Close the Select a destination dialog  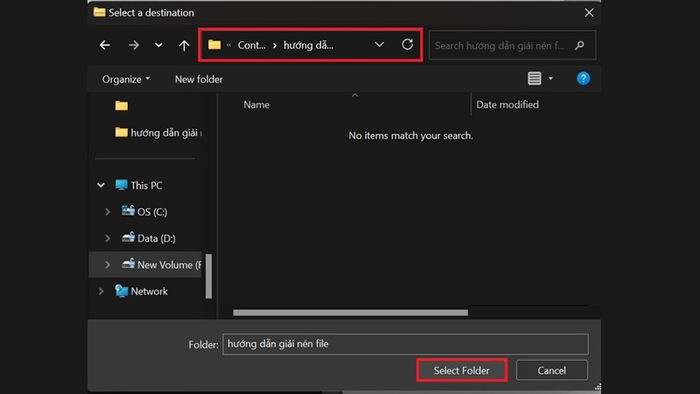pos(589,12)
